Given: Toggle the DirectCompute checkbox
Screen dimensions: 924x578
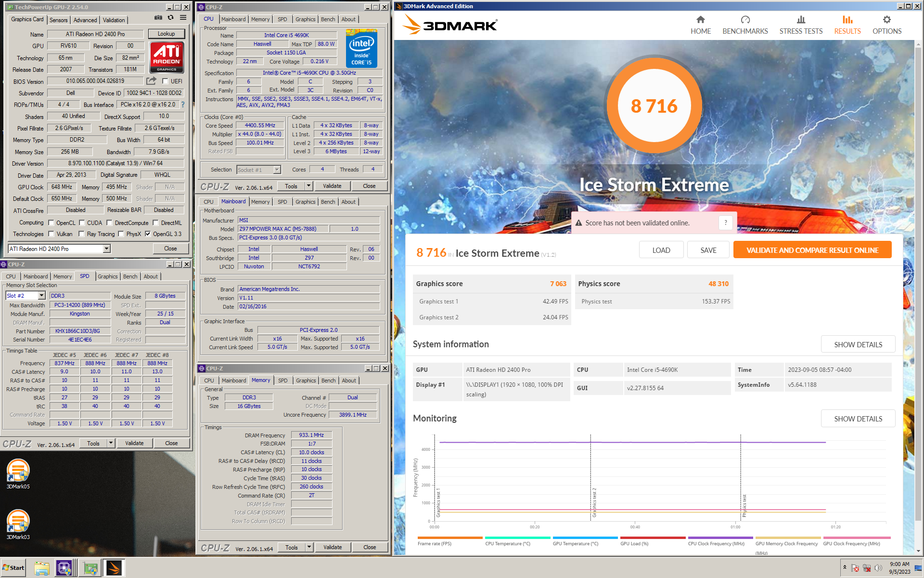Looking at the screenshot, I should pyautogui.click(x=109, y=223).
